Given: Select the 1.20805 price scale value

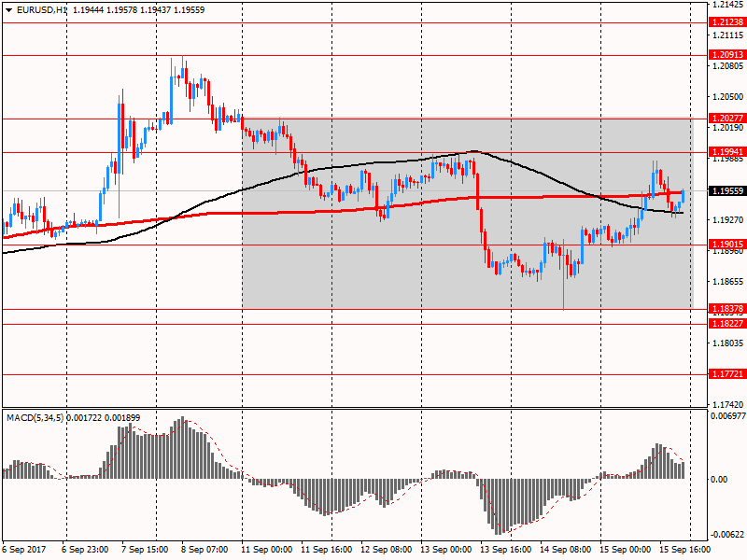Looking at the screenshot, I should pyautogui.click(x=728, y=65).
